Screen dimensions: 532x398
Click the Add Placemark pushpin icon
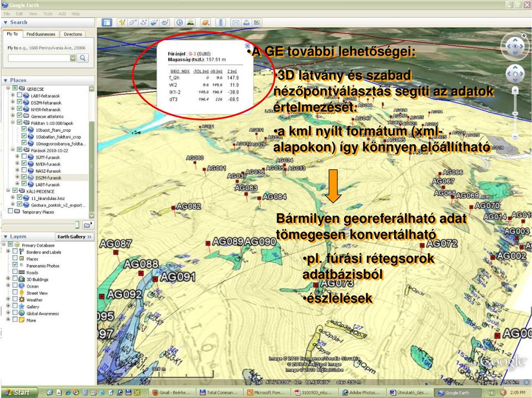(x=122, y=23)
